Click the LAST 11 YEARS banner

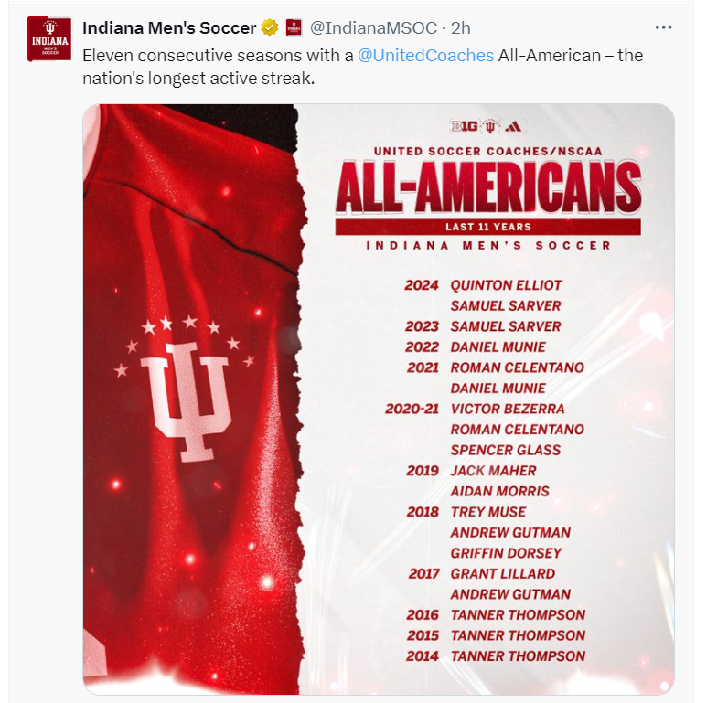[x=487, y=227]
